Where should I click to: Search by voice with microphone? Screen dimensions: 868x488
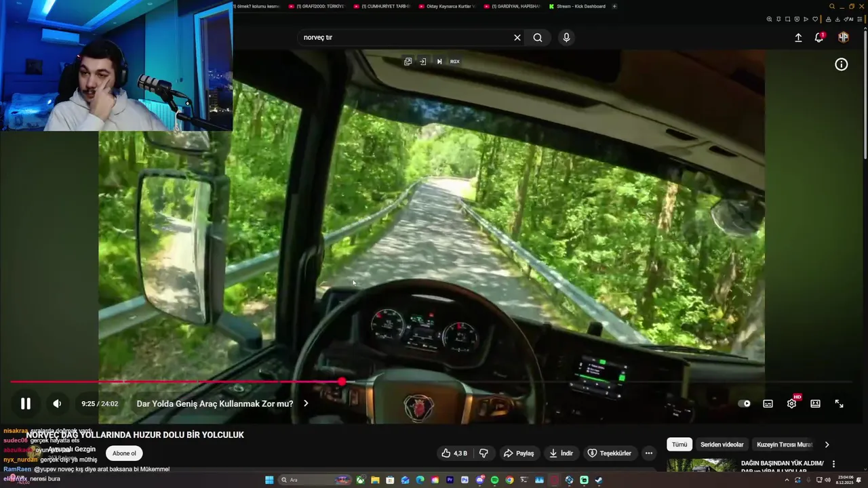click(x=566, y=37)
